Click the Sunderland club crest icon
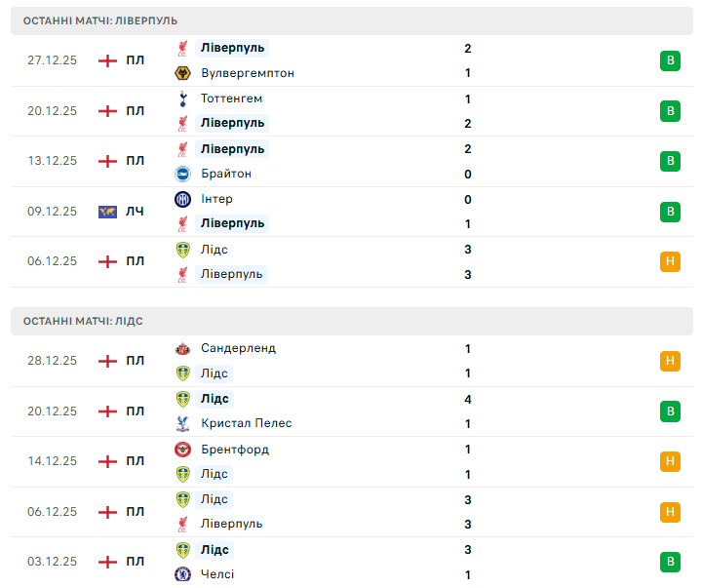The height and width of the screenshot is (588, 702). coord(182,348)
